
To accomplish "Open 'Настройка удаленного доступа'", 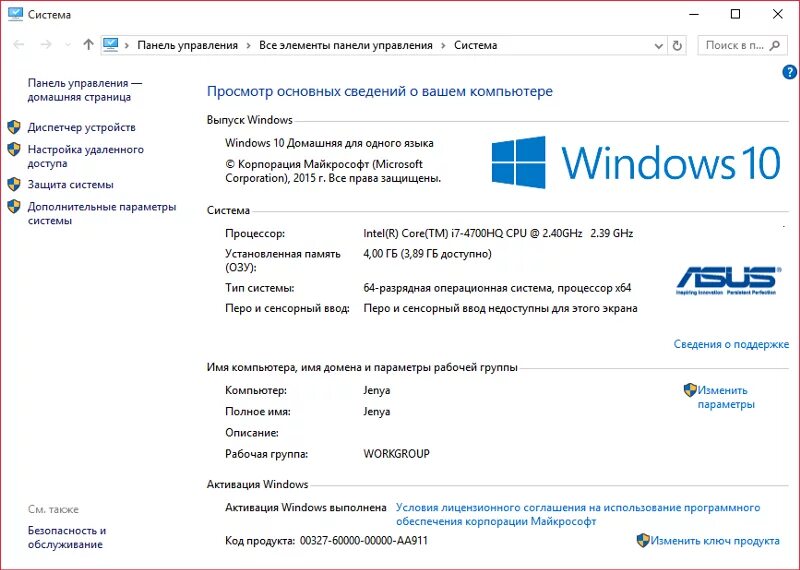I will click(x=86, y=156).
